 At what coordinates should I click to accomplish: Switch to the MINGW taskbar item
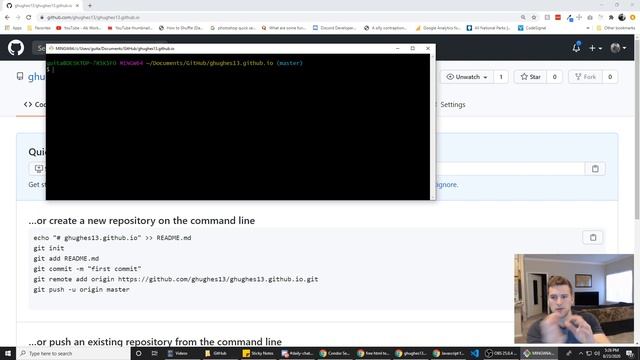click(539, 353)
